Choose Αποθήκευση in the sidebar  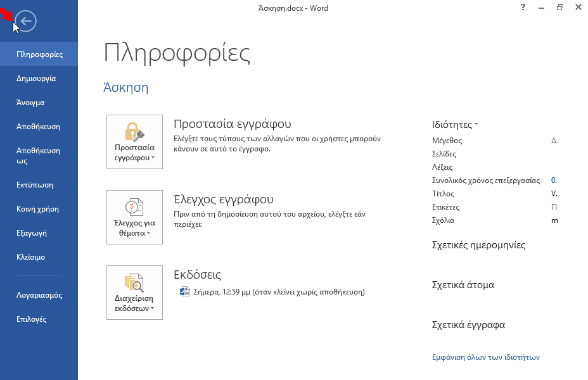(x=39, y=126)
